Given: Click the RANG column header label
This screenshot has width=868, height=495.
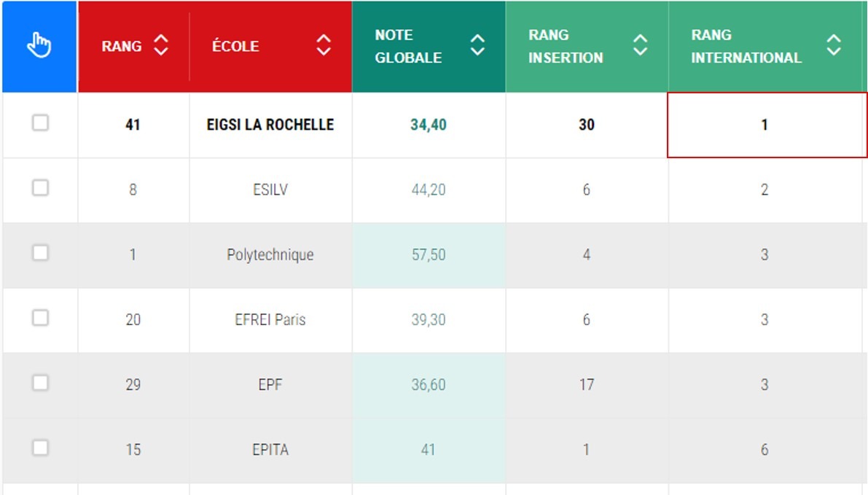Looking at the screenshot, I should pos(121,46).
